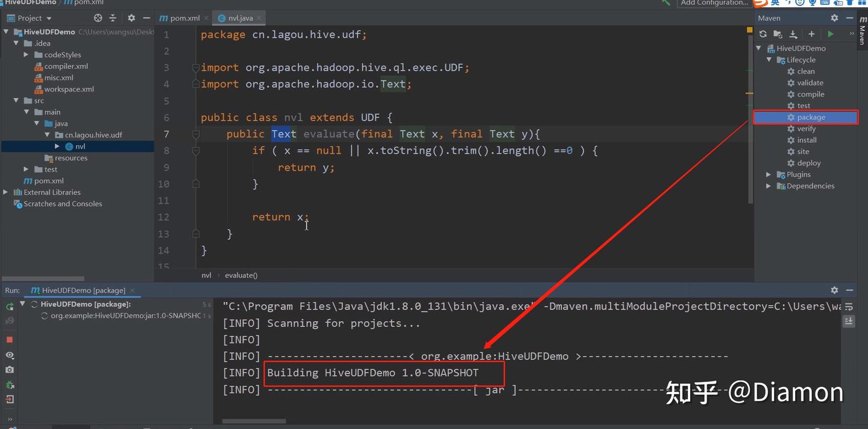Hide the Maven tool window
868x429 pixels.
(x=849, y=18)
